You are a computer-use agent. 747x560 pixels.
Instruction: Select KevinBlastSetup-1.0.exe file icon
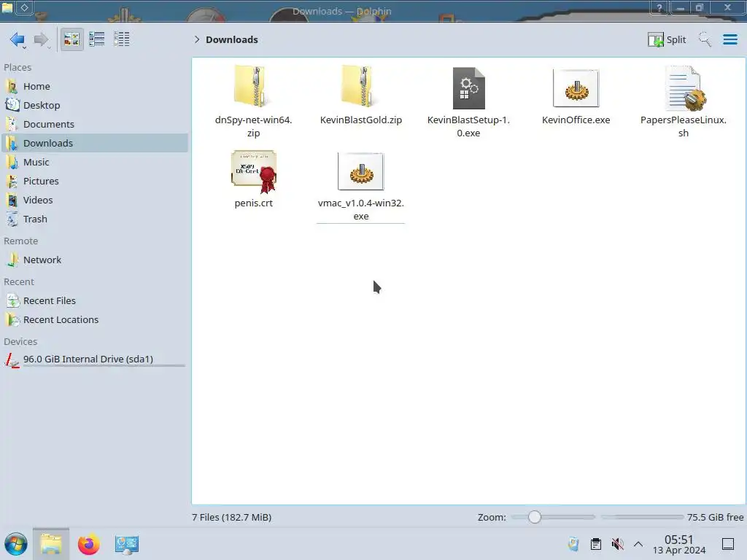468,88
